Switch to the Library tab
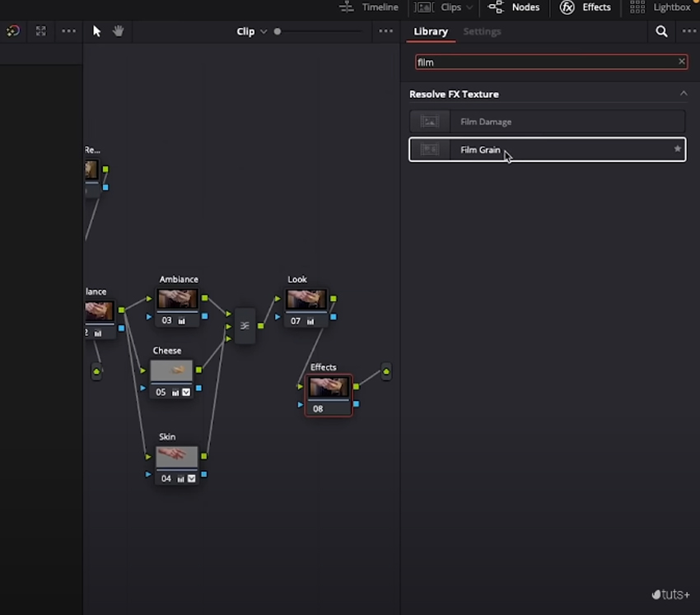700x615 pixels. click(431, 31)
